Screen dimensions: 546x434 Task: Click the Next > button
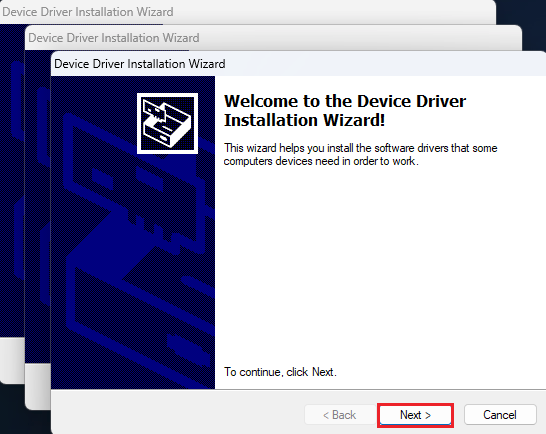[415, 415]
